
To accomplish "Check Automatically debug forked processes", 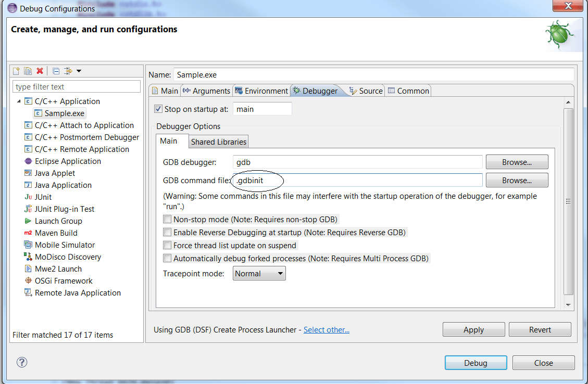I will point(167,259).
